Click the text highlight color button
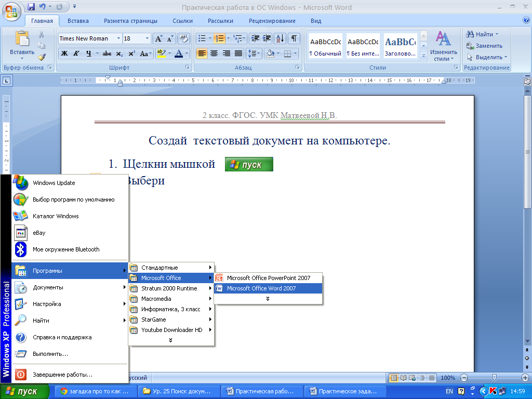Image resolution: width=532 pixels, height=399 pixels. pyautogui.click(x=161, y=54)
